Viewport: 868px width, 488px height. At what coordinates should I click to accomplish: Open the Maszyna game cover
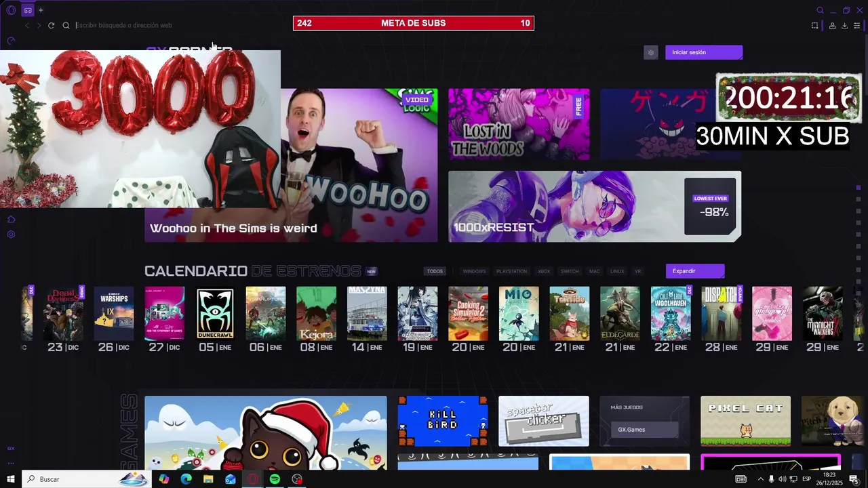click(x=367, y=313)
